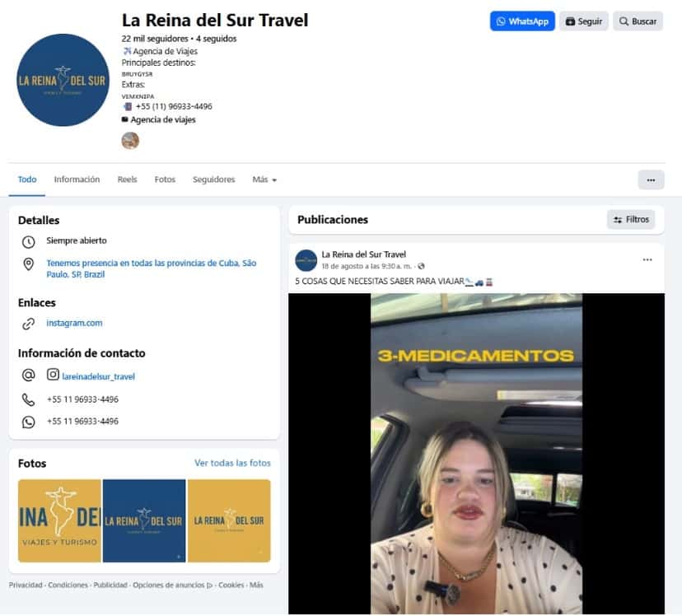Click the phone handset icon
This screenshot has height=616, width=682.
[x=29, y=399]
